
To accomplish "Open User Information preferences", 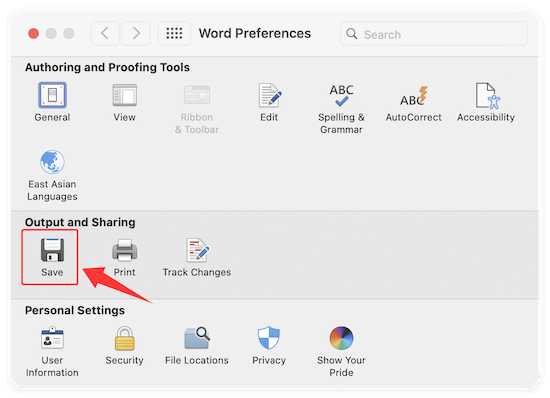I will tap(52, 351).
